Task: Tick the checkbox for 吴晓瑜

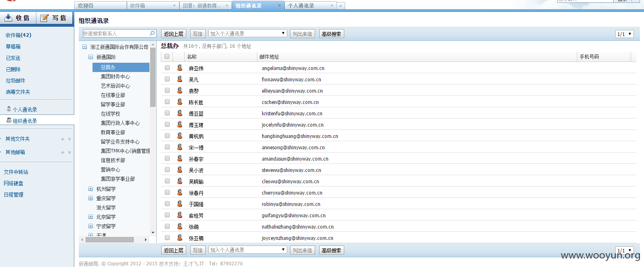Action: [167, 181]
